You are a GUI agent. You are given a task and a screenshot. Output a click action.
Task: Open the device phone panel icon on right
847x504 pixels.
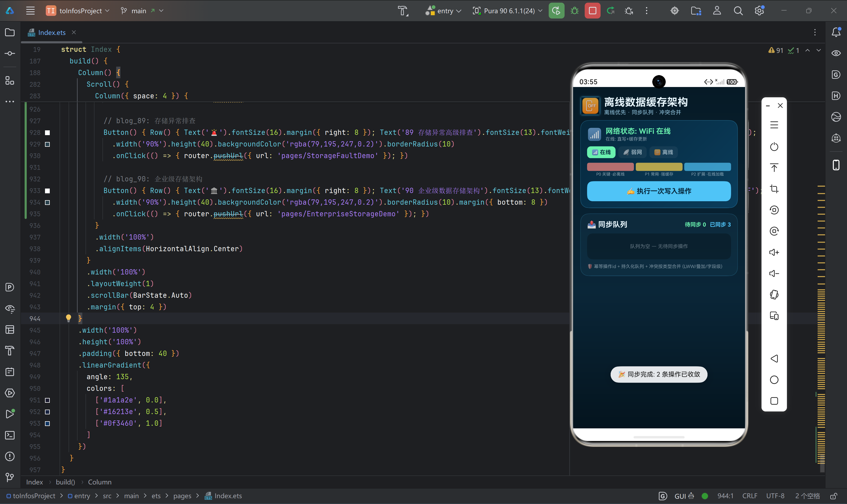click(836, 165)
